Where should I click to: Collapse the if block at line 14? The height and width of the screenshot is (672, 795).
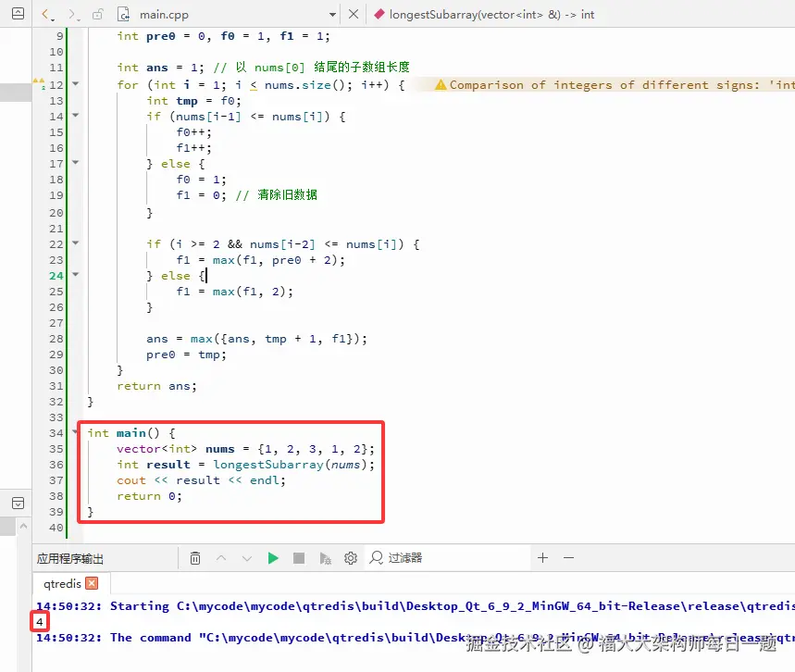[x=76, y=115]
